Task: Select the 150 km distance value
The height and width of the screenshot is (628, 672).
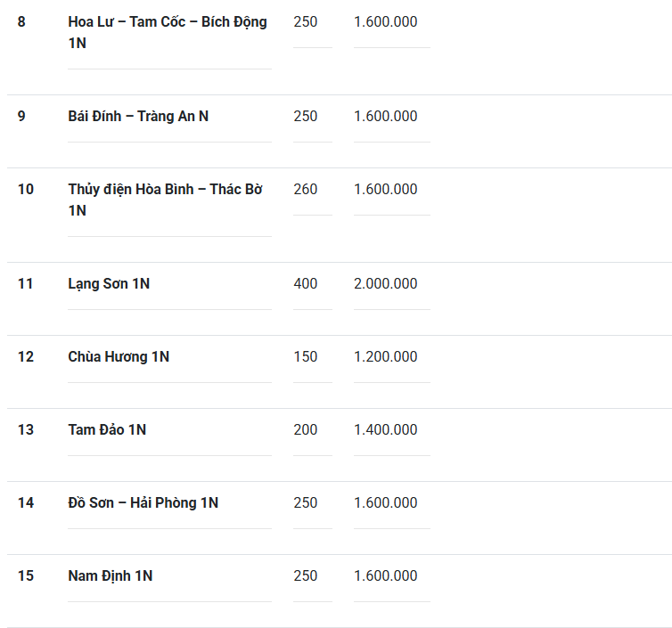Action: [305, 356]
